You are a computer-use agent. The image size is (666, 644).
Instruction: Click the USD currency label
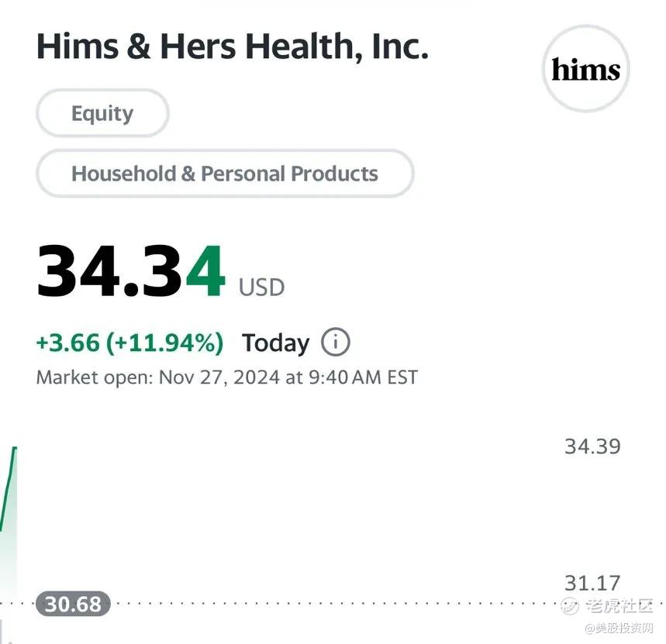(x=261, y=288)
